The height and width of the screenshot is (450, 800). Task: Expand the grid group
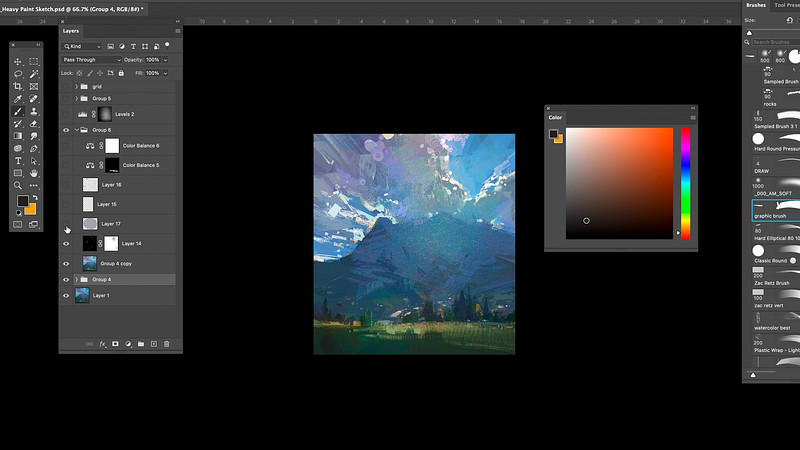click(77, 87)
